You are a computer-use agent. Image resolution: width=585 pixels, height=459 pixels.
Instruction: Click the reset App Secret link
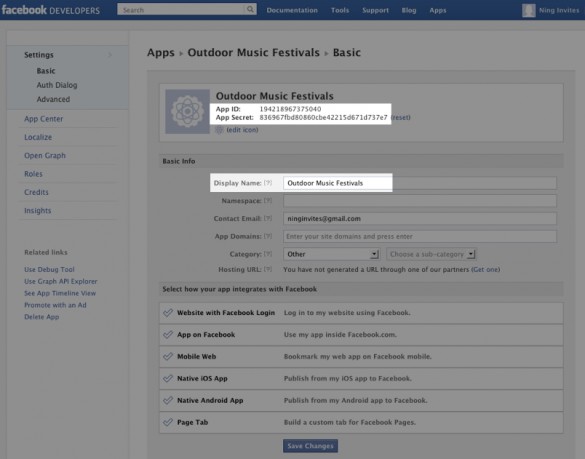pyautogui.click(x=401, y=117)
